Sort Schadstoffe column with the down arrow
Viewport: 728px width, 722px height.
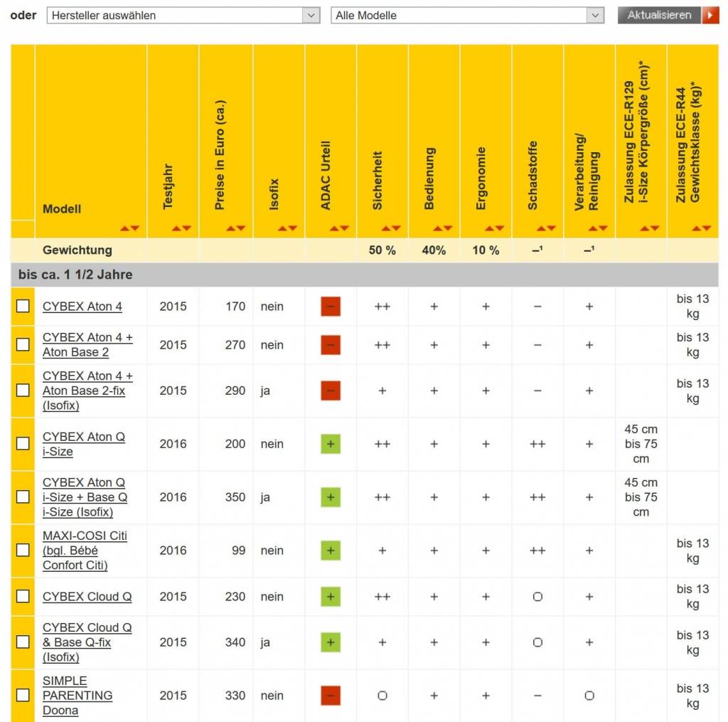[552, 228]
